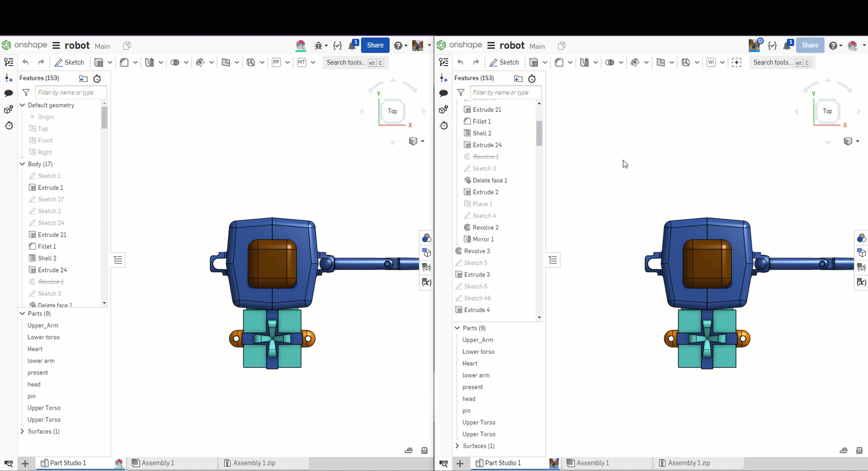Click the mass properties scale icon in right window
Screen dimensions: 868x471
[x=859, y=450]
